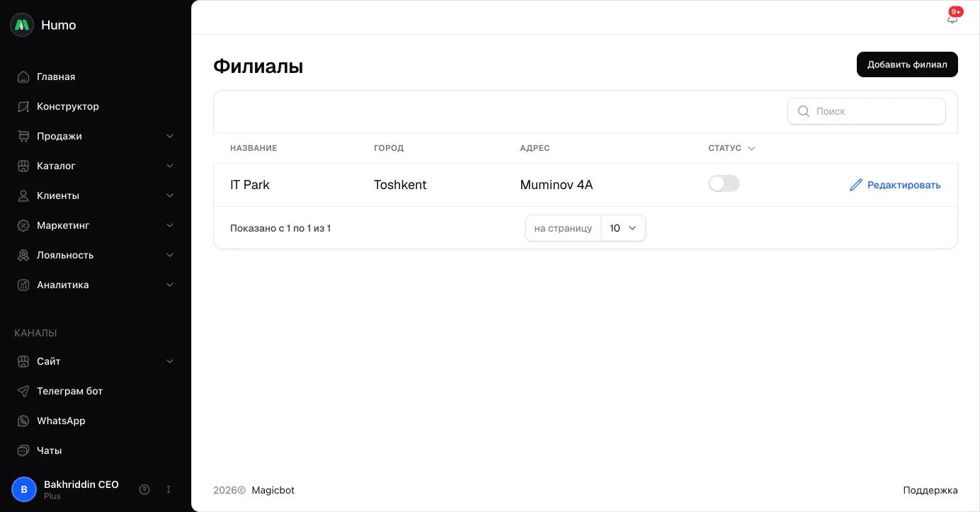
Task: Open the Поддержка support link
Action: point(930,490)
